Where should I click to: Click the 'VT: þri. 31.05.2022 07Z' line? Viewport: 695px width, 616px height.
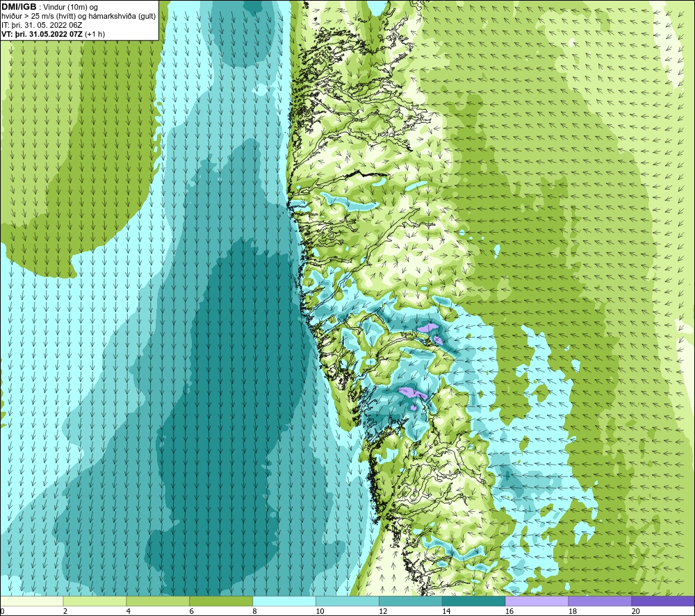(42, 34)
